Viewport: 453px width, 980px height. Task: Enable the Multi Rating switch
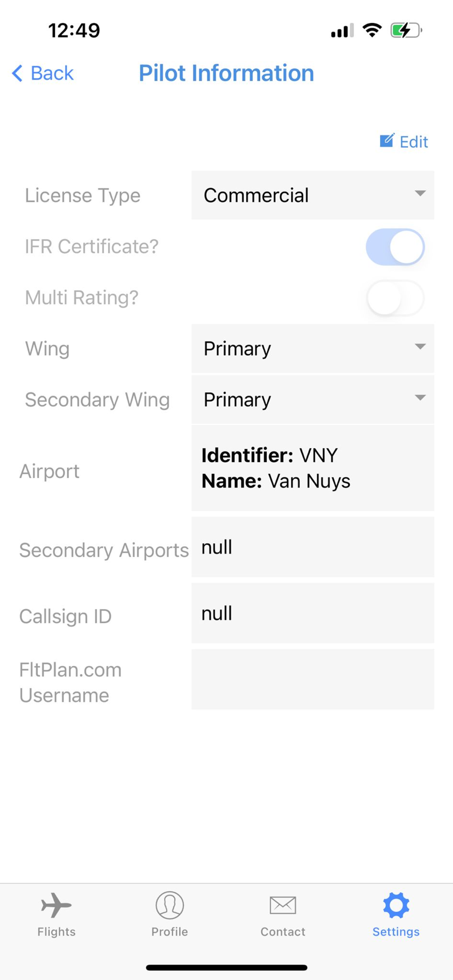pyautogui.click(x=395, y=298)
